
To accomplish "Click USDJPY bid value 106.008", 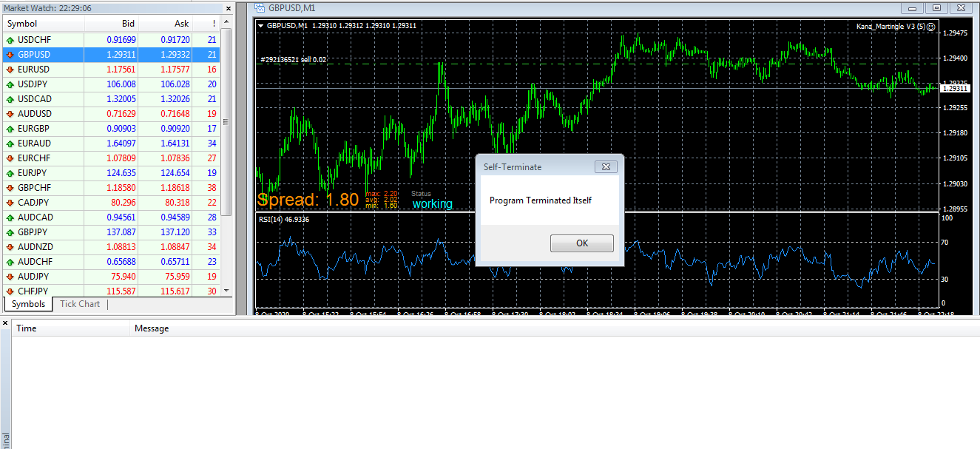I will point(121,84).
